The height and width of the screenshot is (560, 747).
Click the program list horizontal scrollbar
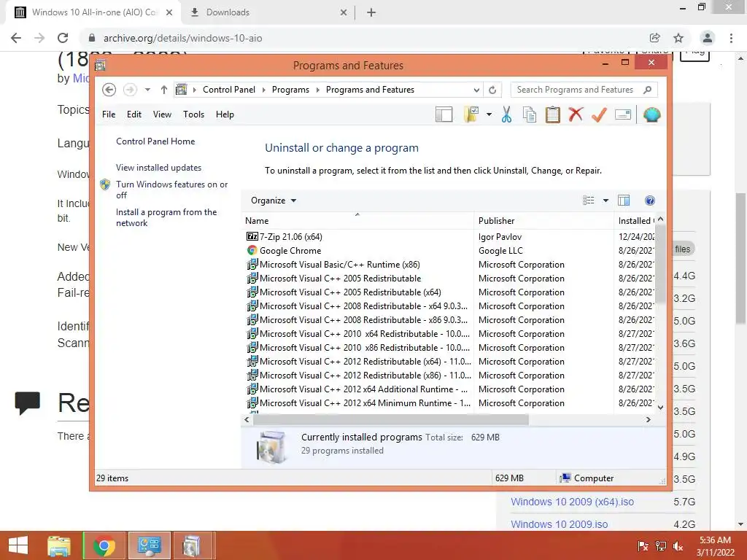tap(391, 419)
